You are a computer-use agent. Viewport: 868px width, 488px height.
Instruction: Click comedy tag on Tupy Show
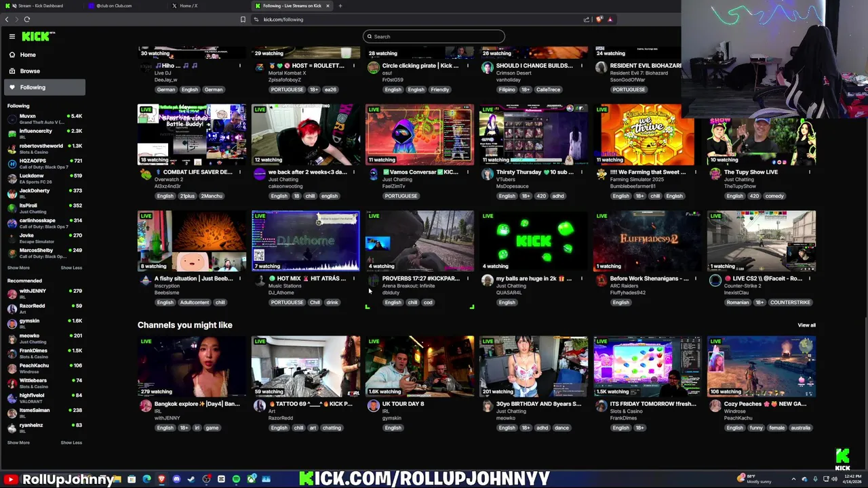point(774,196)
